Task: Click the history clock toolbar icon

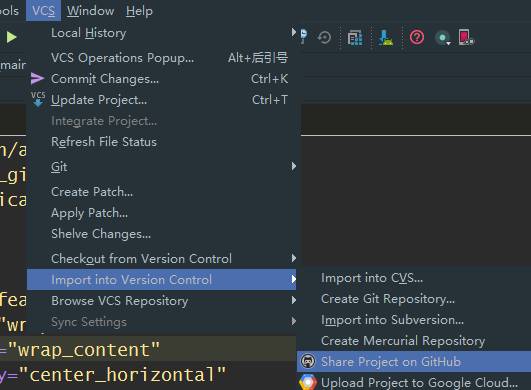Action: 304,36
